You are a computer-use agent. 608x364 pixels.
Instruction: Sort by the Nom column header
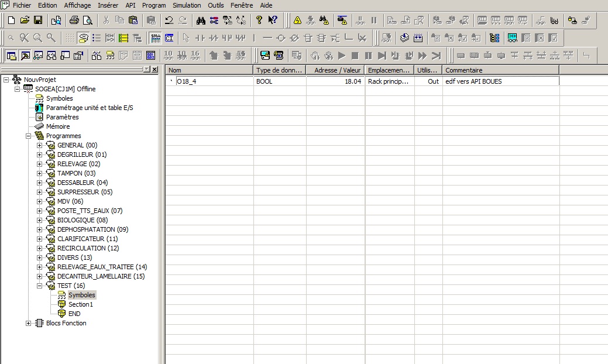(x=209, y=70)
